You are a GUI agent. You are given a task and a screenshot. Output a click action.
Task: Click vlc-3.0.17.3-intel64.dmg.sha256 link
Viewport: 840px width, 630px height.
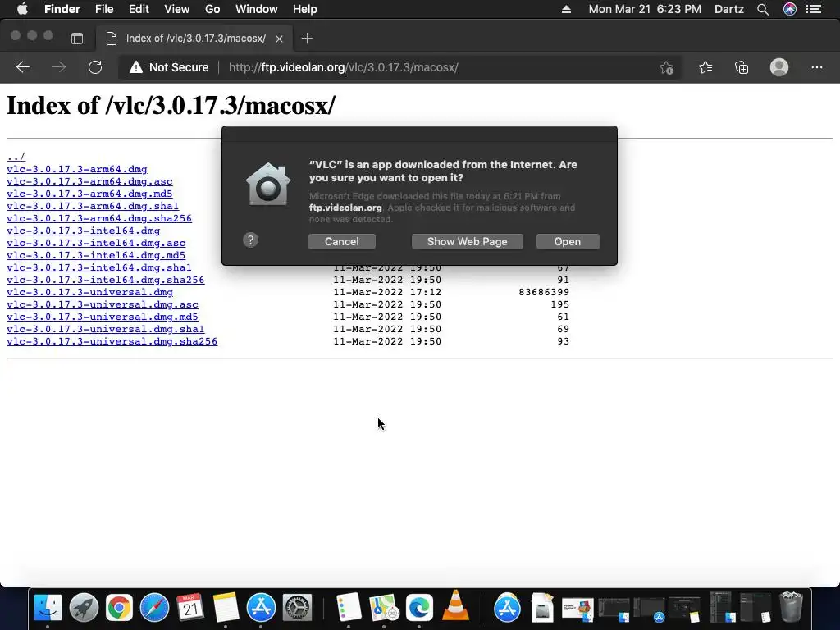[106, 281]
